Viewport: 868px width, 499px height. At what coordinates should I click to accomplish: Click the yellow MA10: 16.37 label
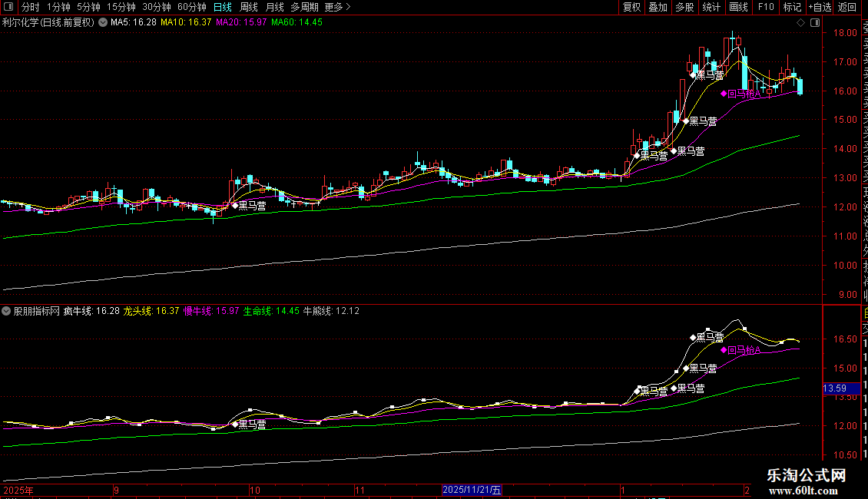click(x=186, y=23)
